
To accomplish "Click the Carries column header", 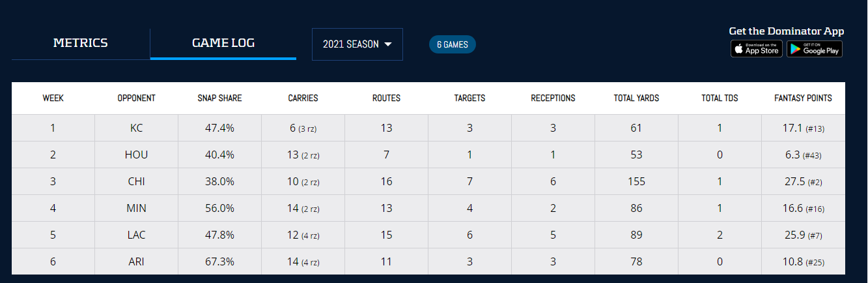I will [303, 98].
